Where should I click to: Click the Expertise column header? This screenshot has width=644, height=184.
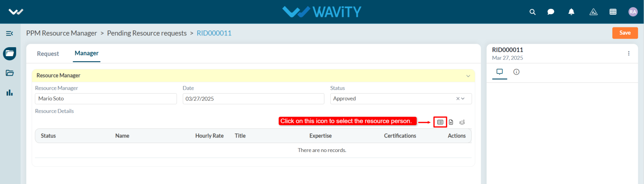coord(320,136)
